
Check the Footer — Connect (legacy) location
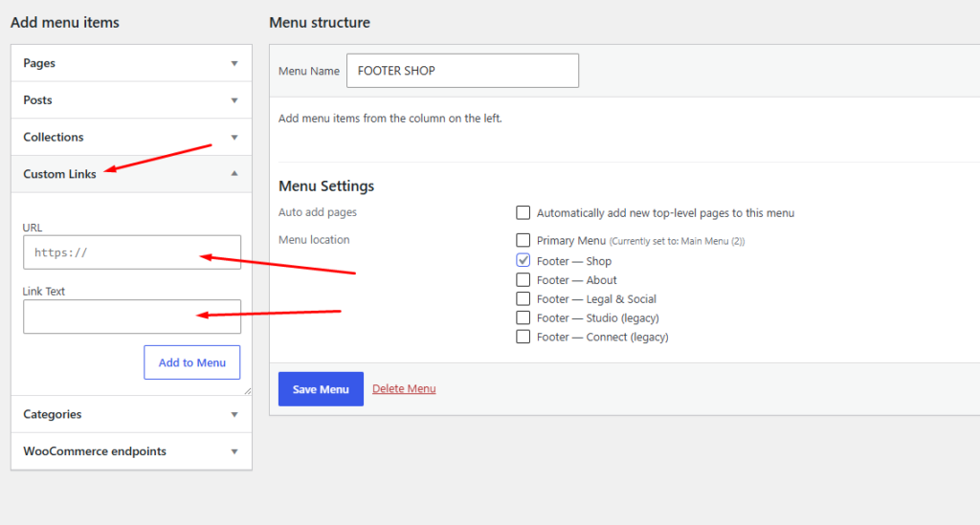523,337
